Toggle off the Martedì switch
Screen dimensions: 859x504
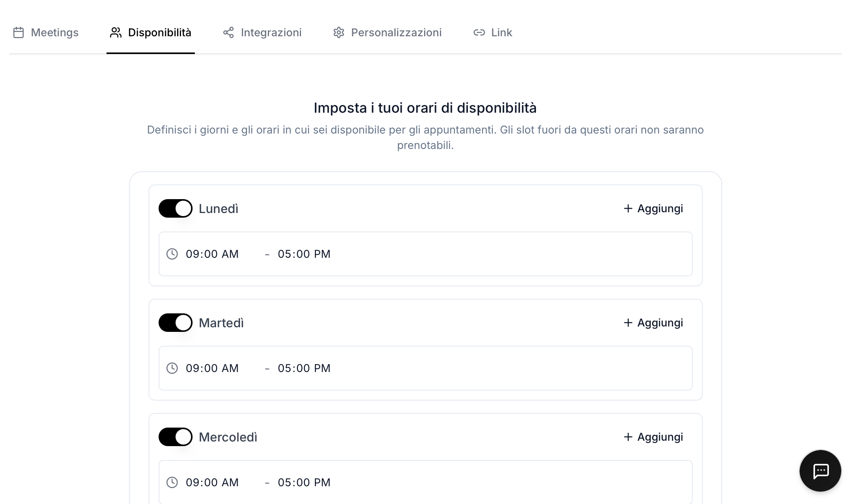(176, 322)
